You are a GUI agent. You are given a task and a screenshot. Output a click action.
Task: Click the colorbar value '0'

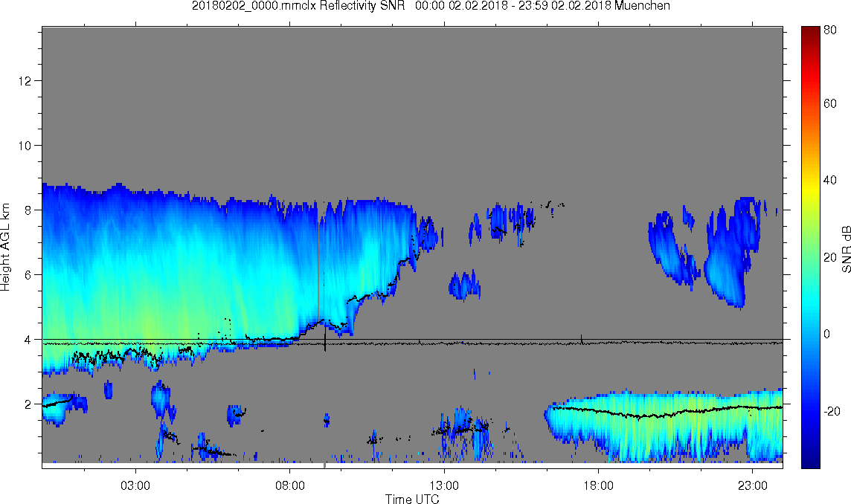coord(827,334)
